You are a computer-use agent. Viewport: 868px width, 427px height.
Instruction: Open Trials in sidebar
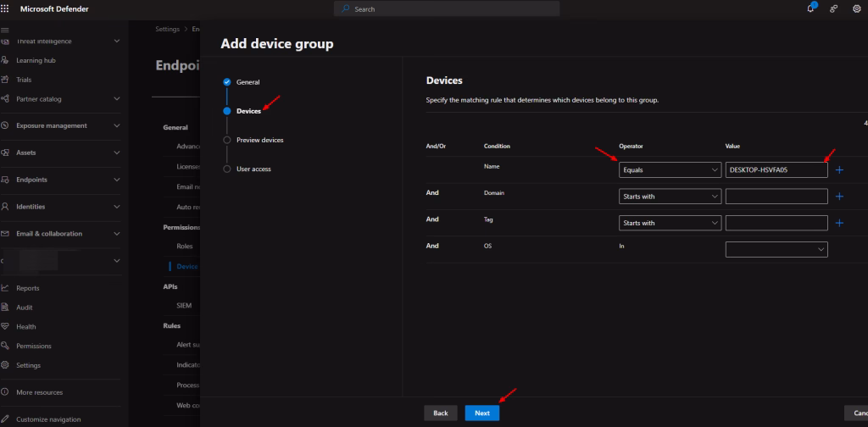pyautogui.click(x=24, y=80)
